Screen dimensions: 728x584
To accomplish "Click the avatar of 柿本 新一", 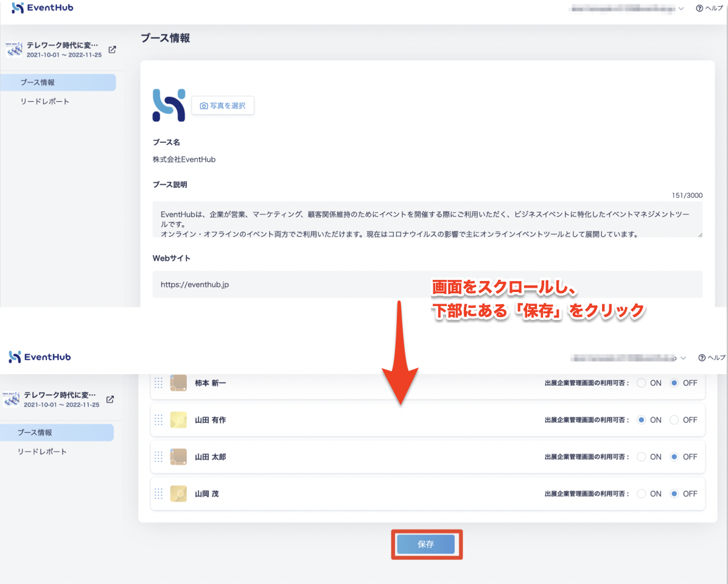I will point(178,383).
